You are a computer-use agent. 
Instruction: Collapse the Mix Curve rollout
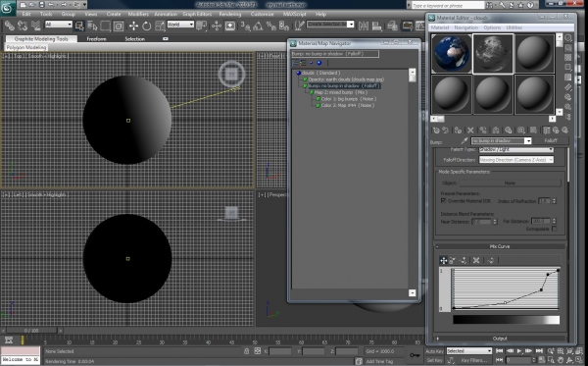pyautogui.click(x=500, y=246)
